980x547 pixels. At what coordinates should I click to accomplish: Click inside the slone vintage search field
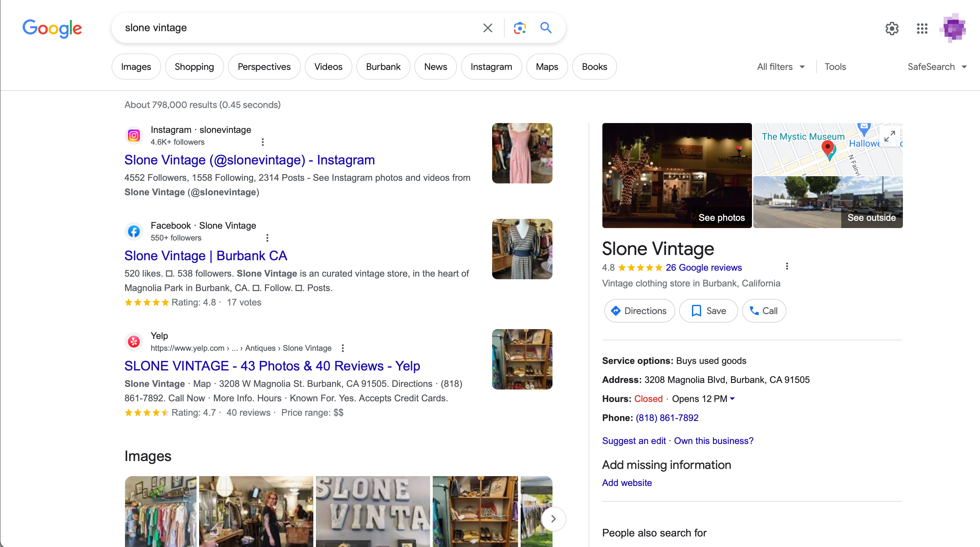[x=297, y=28]
